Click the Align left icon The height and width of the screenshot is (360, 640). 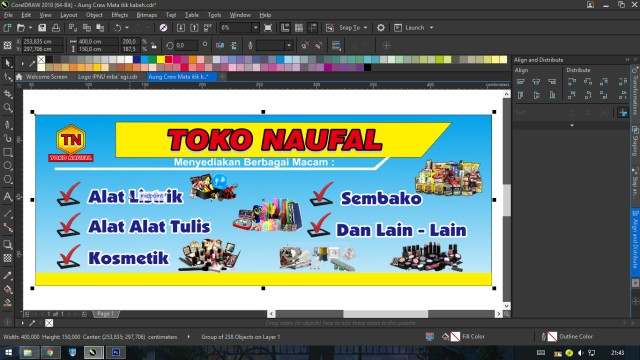pyautogui.click(x=520, y=82)
